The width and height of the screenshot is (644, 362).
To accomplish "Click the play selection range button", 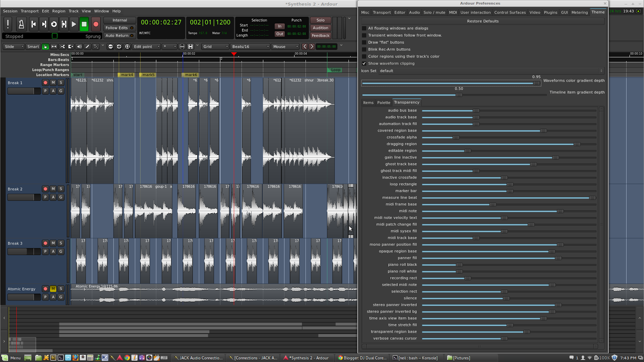I will (64, 24).
